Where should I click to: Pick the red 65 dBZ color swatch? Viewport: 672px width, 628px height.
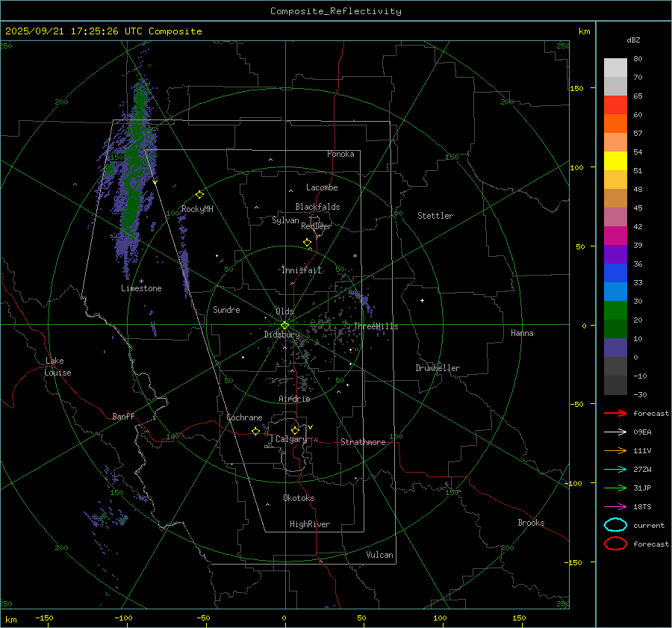coord(615,105)
